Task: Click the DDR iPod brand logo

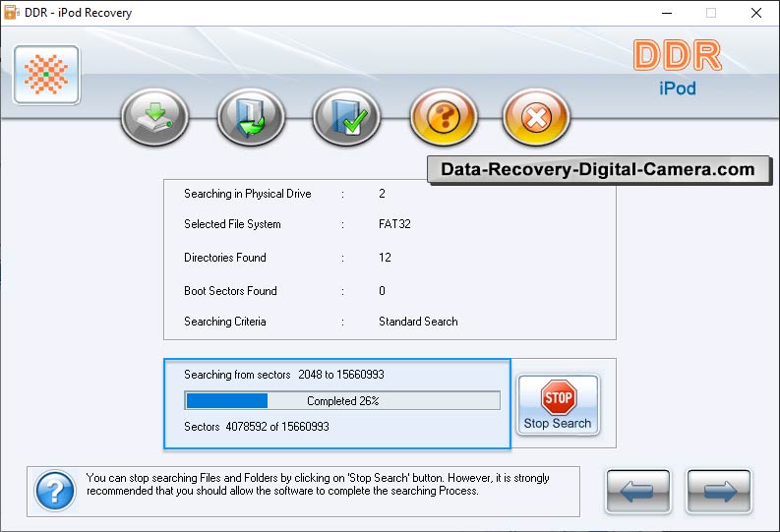Action: (x=677, y=67)
